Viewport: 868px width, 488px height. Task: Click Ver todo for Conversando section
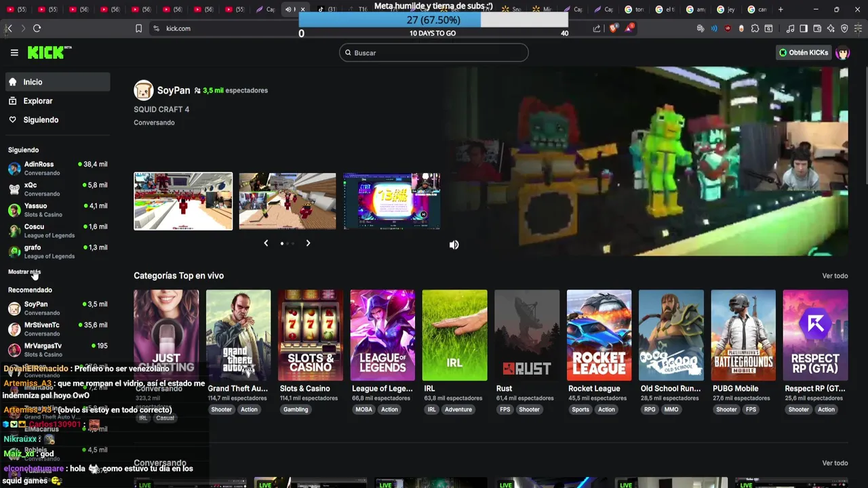835,463
